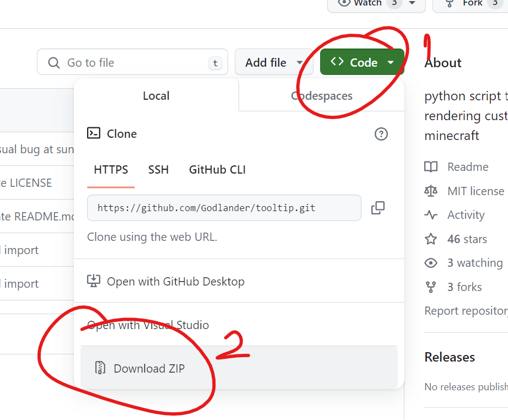Copy the clone URL to clipboard
This screenshot has height=420, width=508.
[378, 208]
